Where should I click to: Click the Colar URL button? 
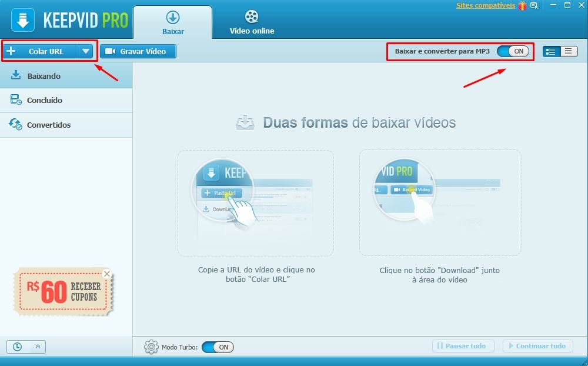41,51
